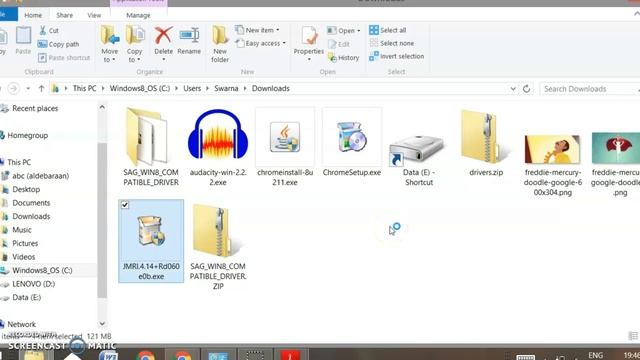Refresh the Downloads folder view
640x360 pixels.
(527, 89)
